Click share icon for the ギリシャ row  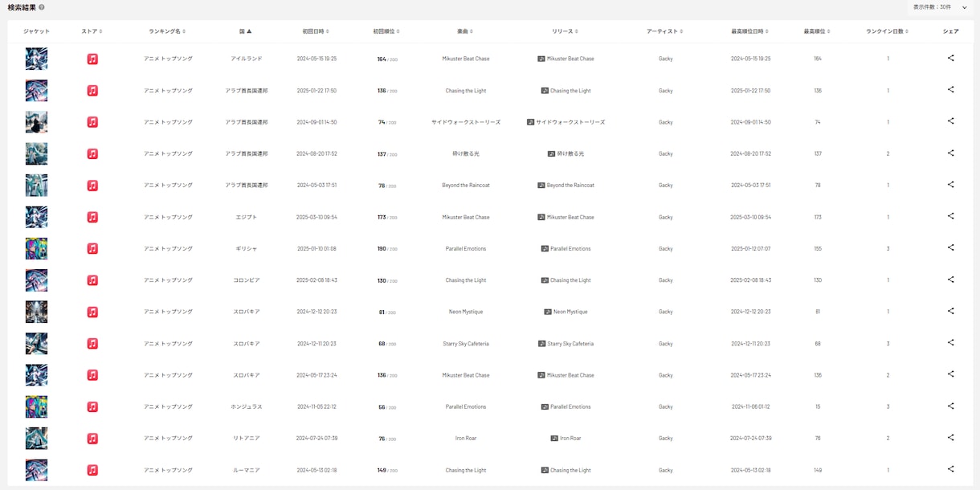point(950,247)
